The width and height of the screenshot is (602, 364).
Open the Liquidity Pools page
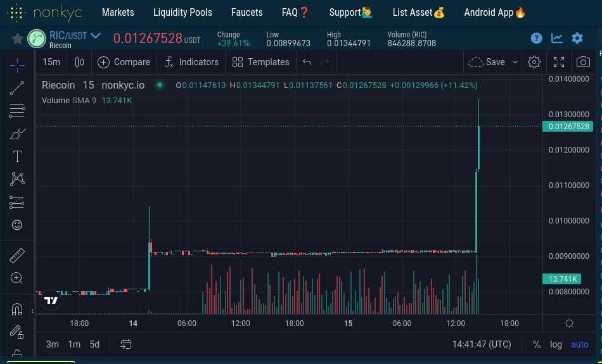pos(183,12)
